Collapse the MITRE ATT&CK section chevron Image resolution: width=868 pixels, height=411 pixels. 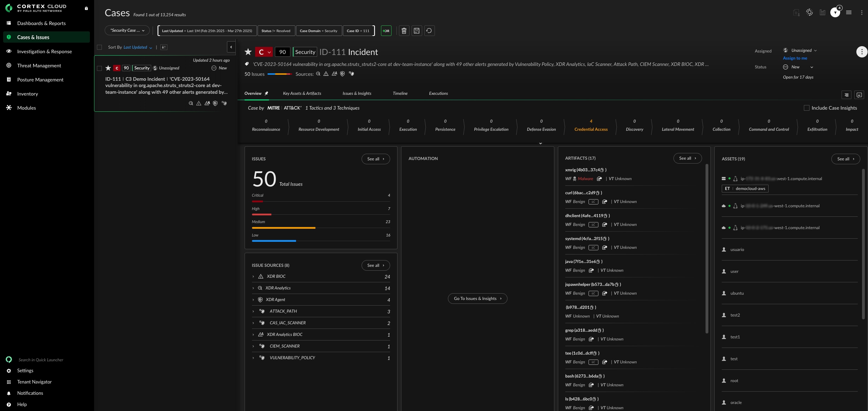[540, 143]
